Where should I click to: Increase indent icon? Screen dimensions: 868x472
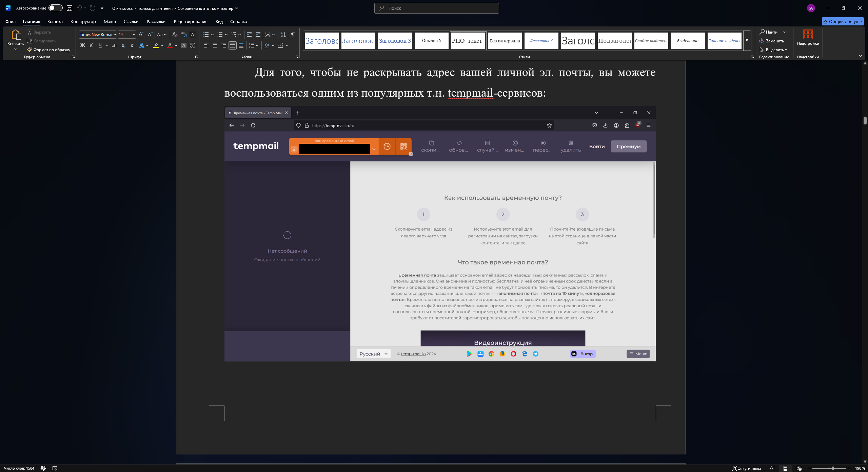click(x=258, y=35)
